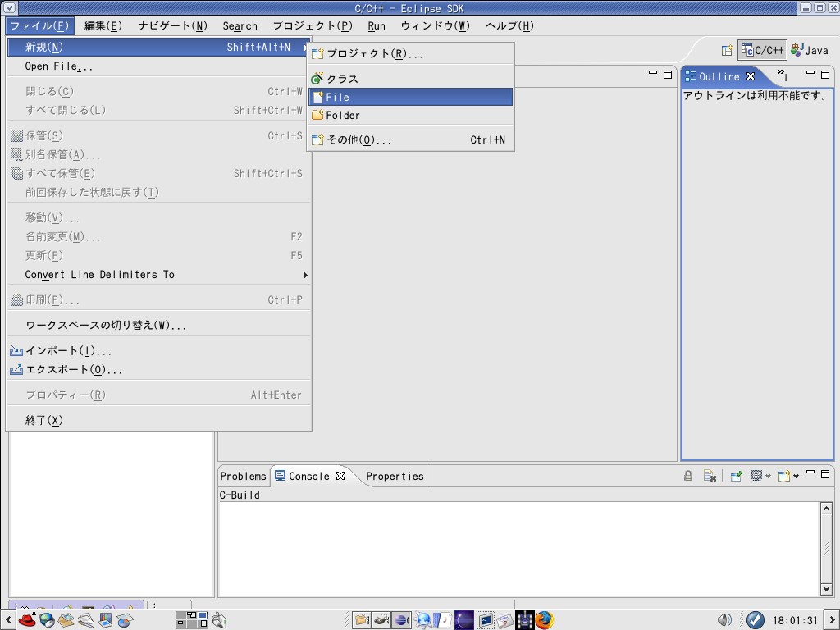
Task: Maximize the editor area
Action: pos(668,75)
